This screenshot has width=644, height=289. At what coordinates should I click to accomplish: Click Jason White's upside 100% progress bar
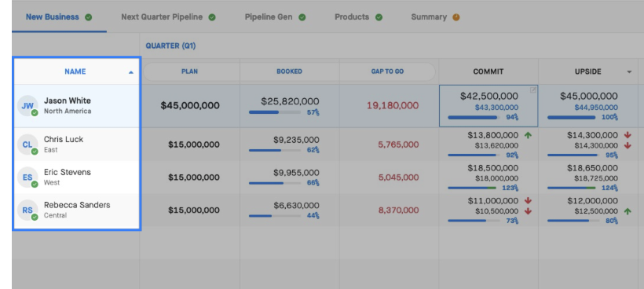pyautogui.click(x=572, y=118)
